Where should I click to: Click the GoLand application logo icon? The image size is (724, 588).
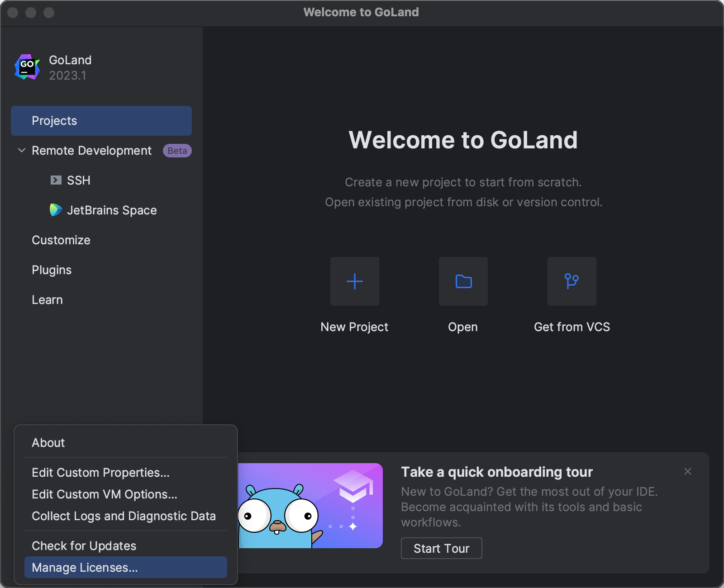[x=26, y=67]
